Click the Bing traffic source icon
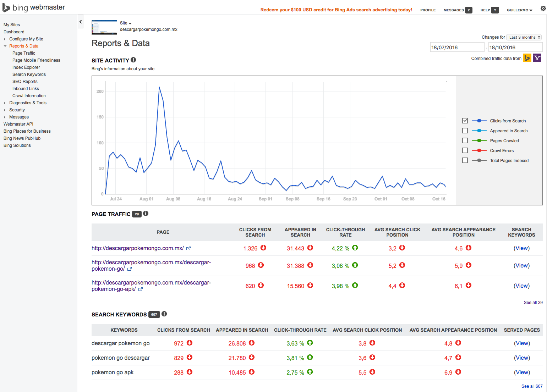 [527, 58]
